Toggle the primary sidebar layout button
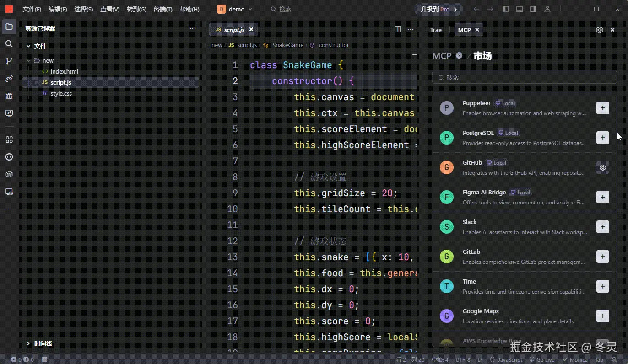 (505, 9)
